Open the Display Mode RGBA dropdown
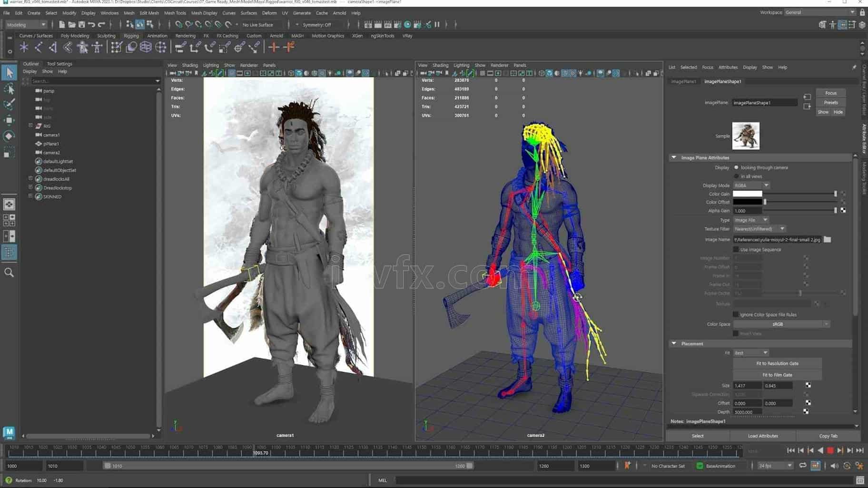The width and height of the screenshot is (868, 488). pos(751,185)
